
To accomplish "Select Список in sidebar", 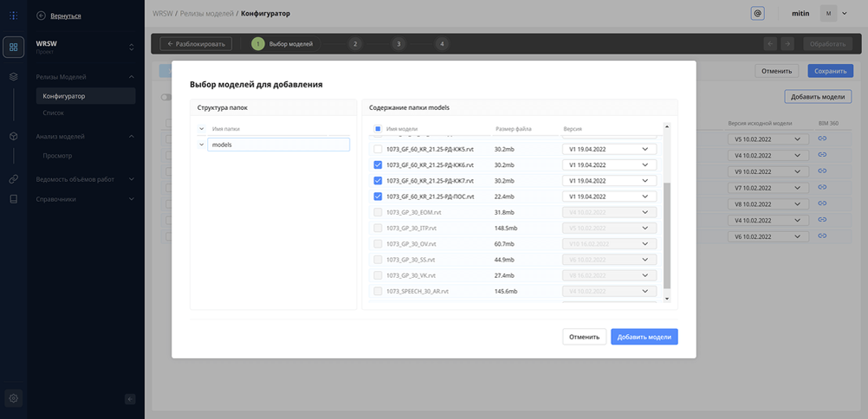I will pyautogui.click(x=53, y=113).
